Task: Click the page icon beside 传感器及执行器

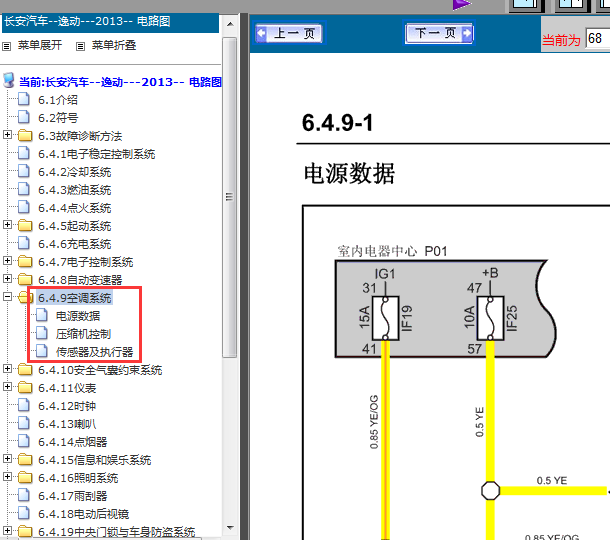Action: coord(42,351)
